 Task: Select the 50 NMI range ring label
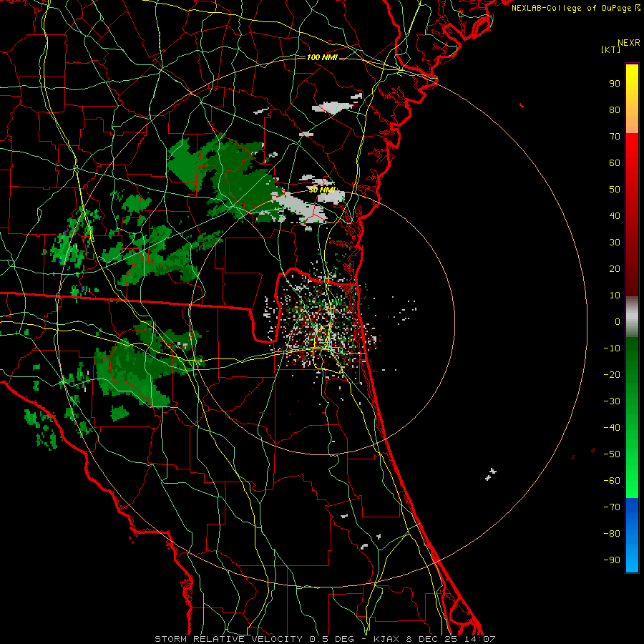322,190
